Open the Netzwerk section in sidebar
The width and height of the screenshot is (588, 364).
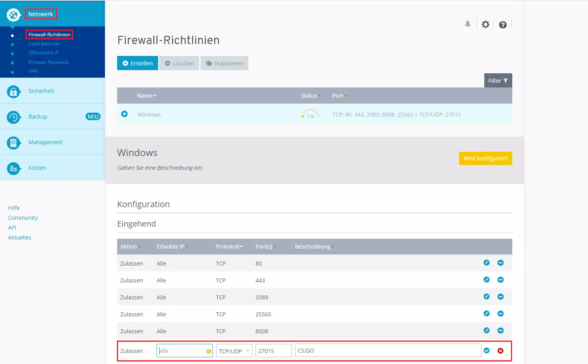pyautogui.click(x=41, y=14)
